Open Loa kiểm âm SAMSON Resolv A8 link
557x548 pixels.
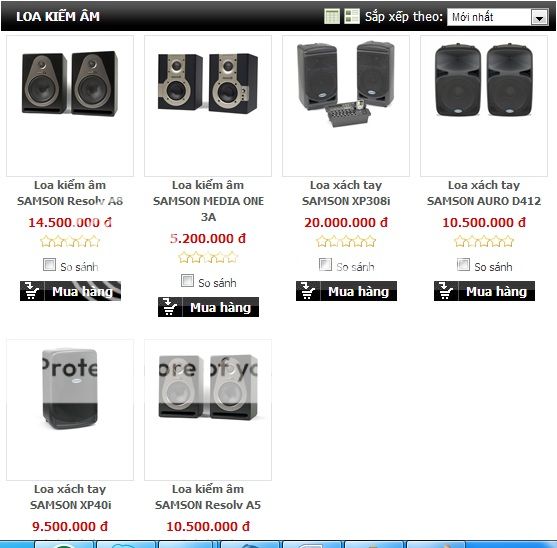[70, 193]
